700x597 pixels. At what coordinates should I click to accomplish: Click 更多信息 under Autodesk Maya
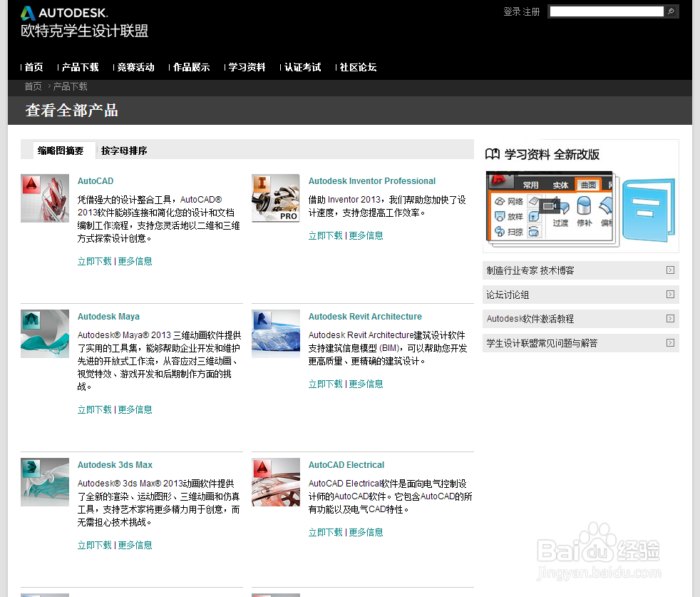pos(135,409)
